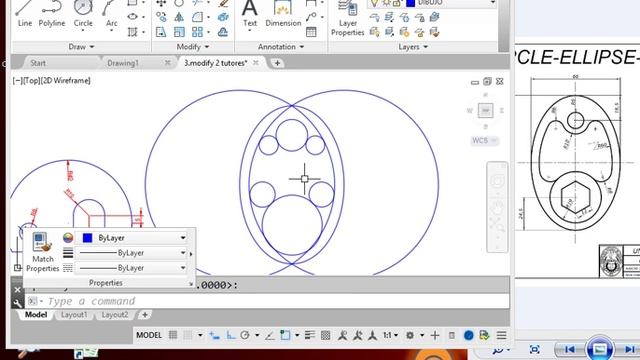Expand the Annotation panel

(x=281, y=47)
